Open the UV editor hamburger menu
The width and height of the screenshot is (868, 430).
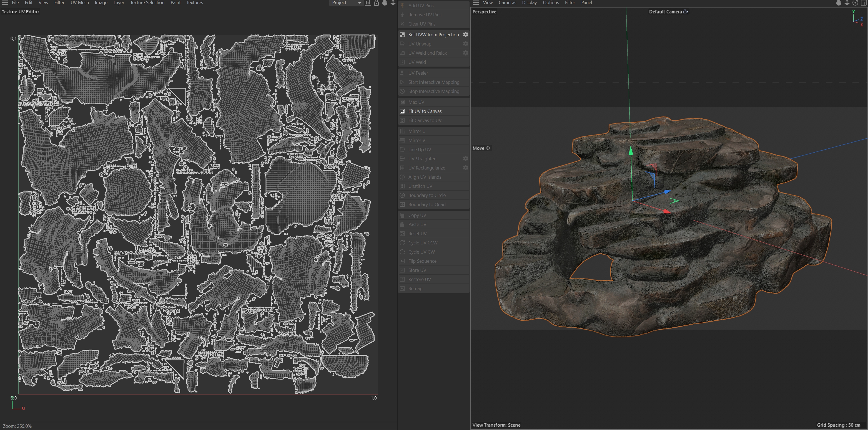coord(5,3)
